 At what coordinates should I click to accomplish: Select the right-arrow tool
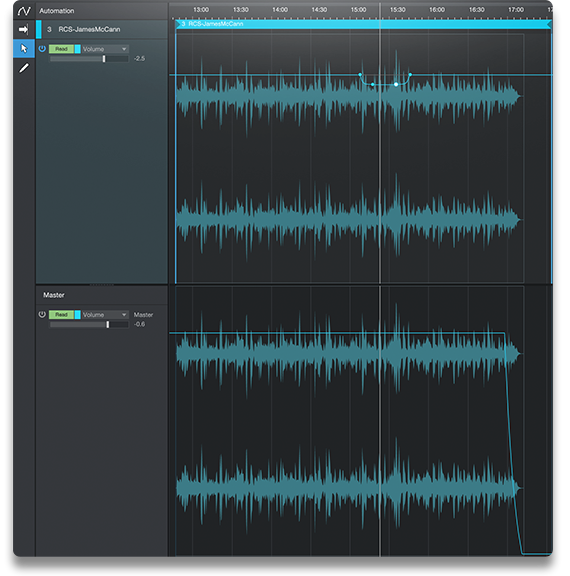(x=24, y=29)
